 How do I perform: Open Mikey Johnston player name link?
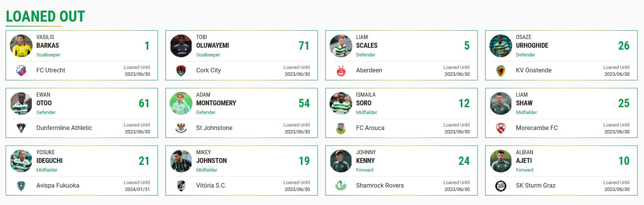point(211,157)
